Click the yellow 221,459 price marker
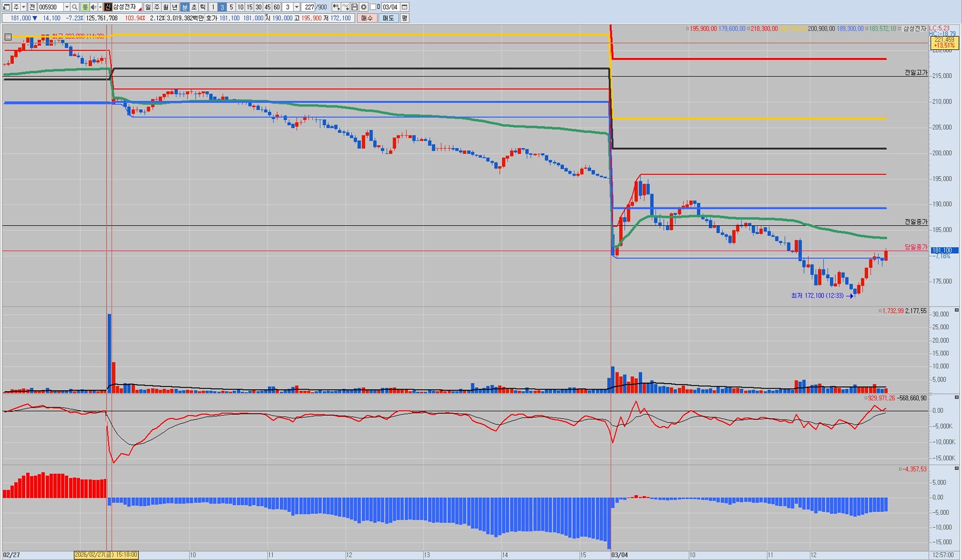962x560 pixels. click(944, 43)
